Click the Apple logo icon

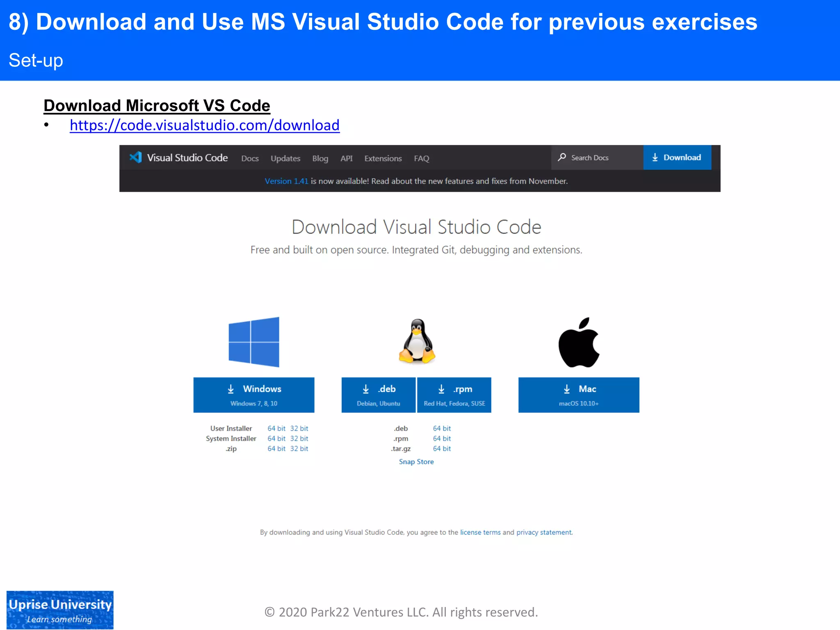click(x=579, y=342)
